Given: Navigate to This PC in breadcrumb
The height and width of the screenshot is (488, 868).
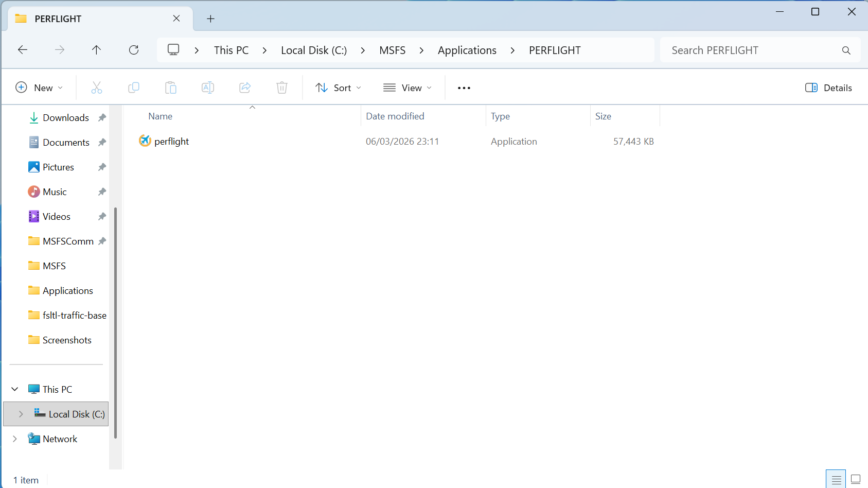Looking at the screenshot, I should pos(231,50).
